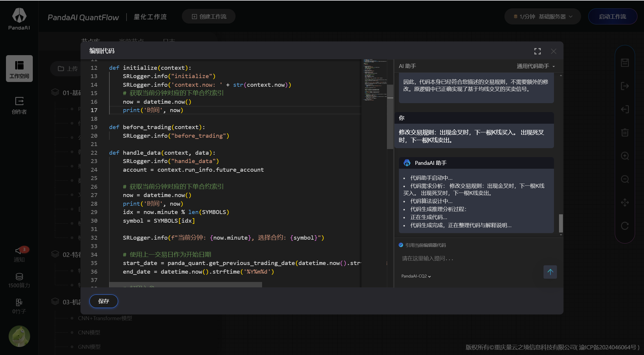Click the trash delete icon in right toolbar
The width and height of the screenshot is (644, 355).
625,133
